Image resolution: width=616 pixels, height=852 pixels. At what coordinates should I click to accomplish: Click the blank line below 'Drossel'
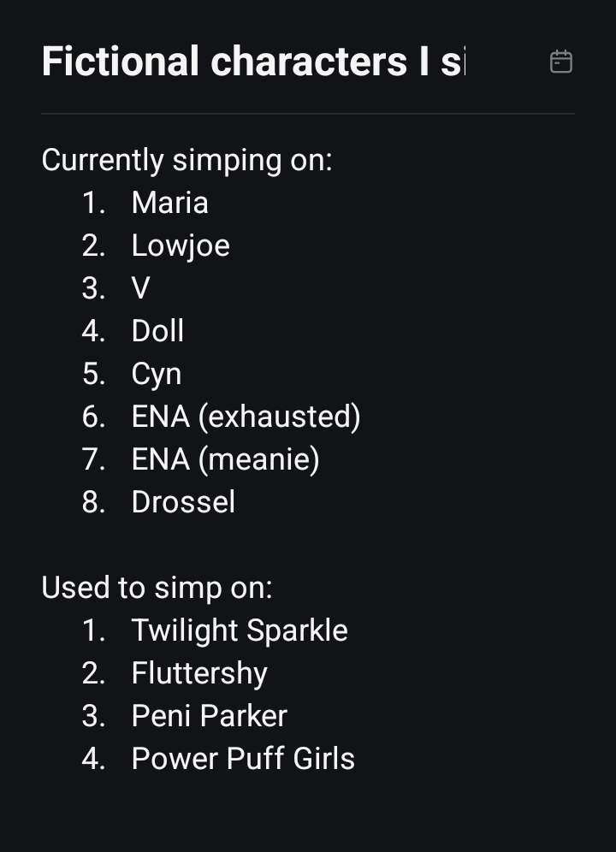[x=308, y=545]
